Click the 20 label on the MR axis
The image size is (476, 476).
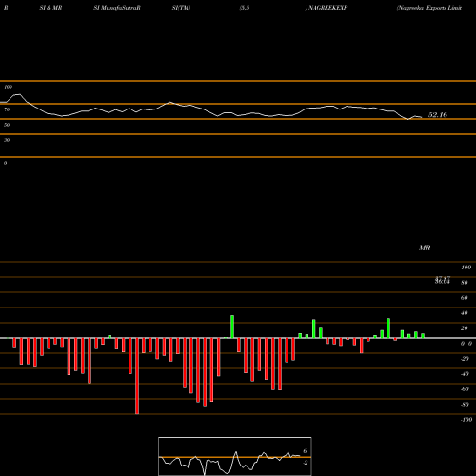465,328
